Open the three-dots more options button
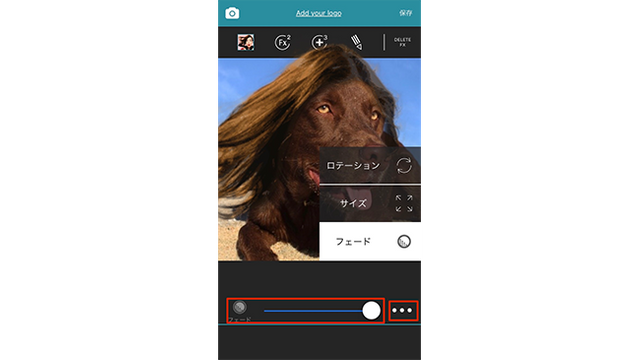Viewport: 640px width, 360px height. point(403,311)
